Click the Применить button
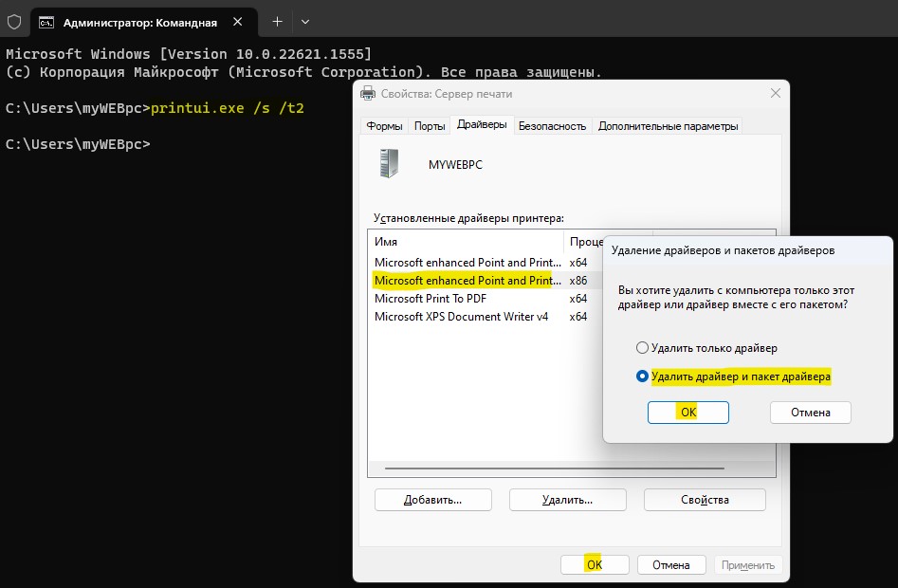898x588 pixels. [x=748, y=565]
